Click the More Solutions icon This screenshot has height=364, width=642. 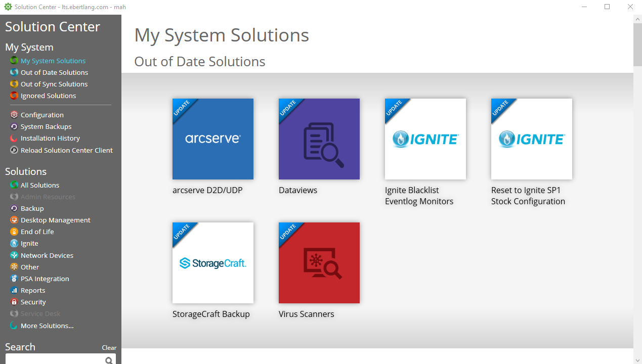coord(14,326)
